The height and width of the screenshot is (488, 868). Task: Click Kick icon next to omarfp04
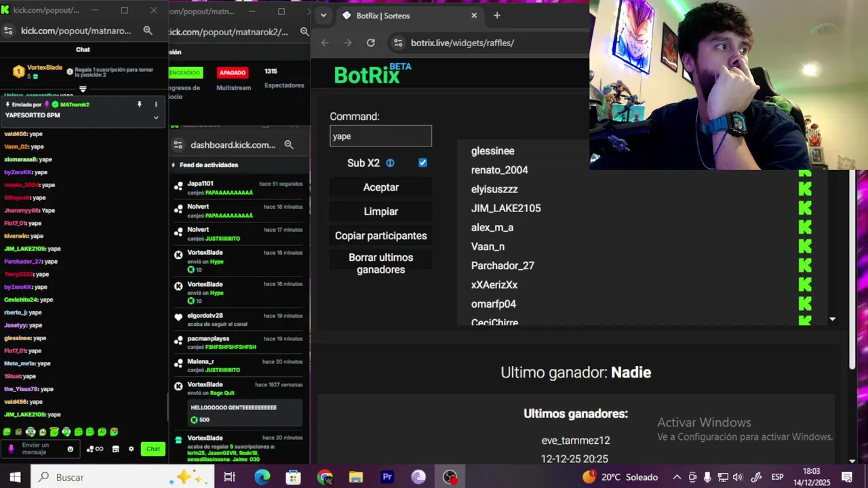tap(805, 304)
